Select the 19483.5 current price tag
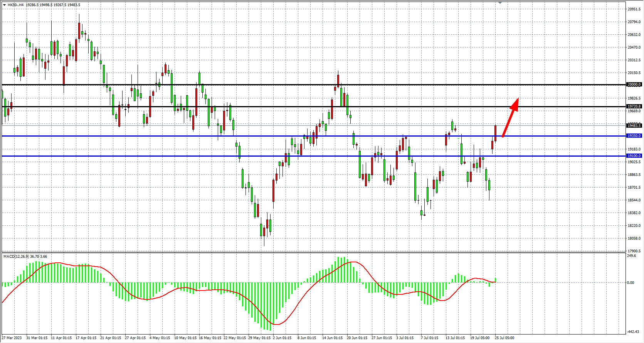 point(634,125)
